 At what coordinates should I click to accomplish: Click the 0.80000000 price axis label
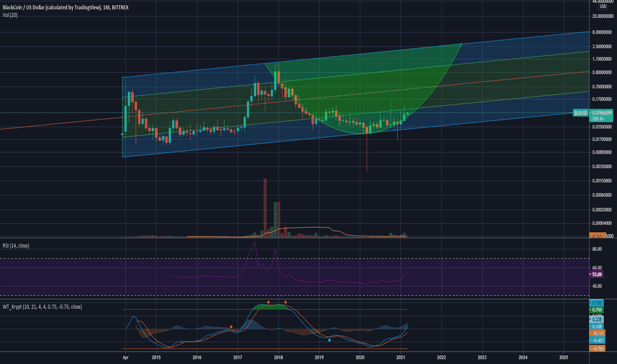click(602, 73)
